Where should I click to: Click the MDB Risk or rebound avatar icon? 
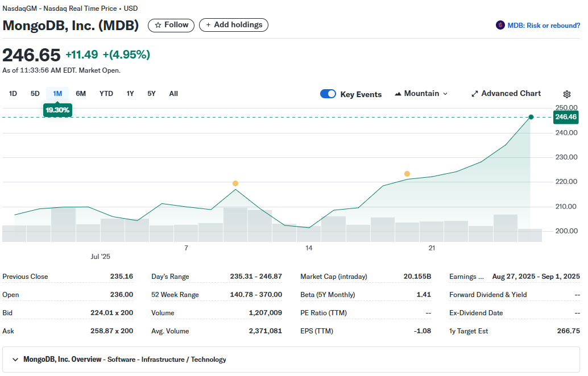[x=500, y=25]
